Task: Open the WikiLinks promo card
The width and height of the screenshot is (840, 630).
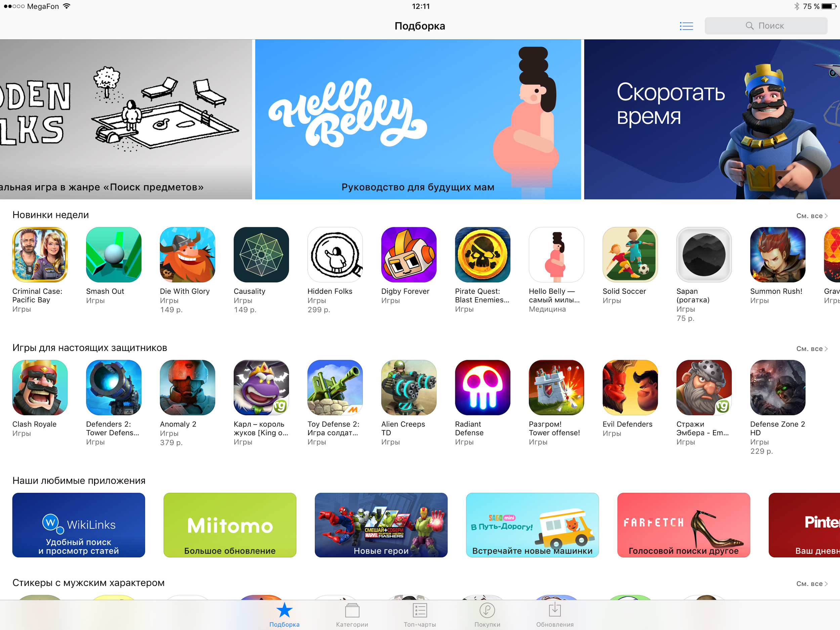Action: (x=79, y=525)
